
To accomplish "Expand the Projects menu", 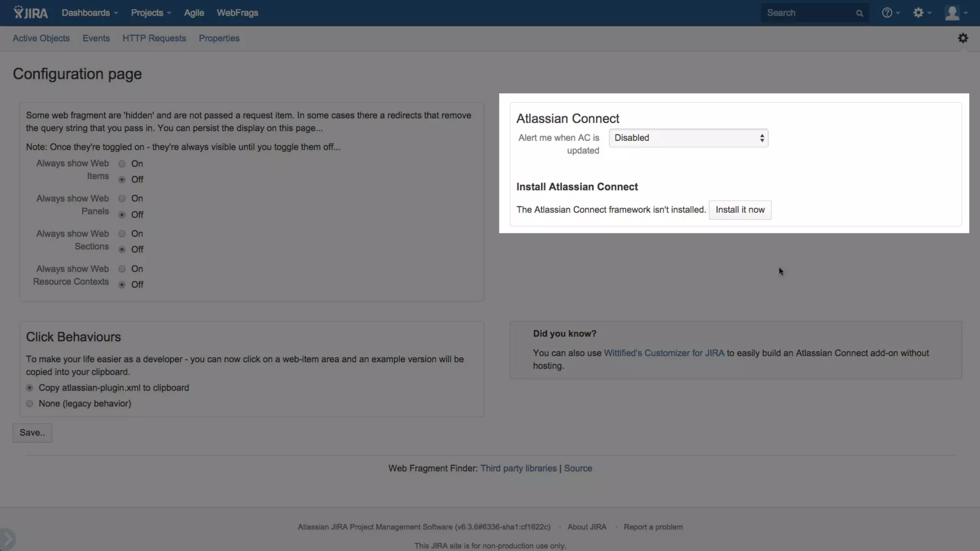I will pyautogui.click(x=151, y=13).
